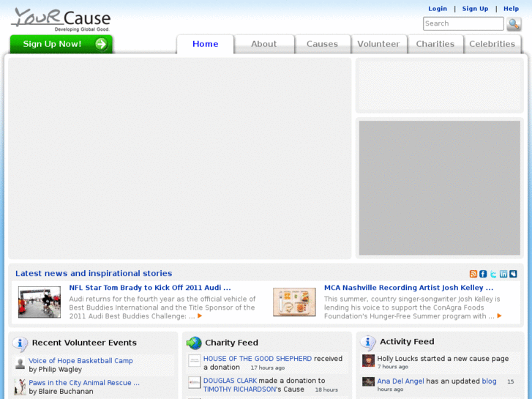The width and height of the screenshot is (532, 399).
Task: Click the 'Charity Feed' heading
Action: click(232, 343)
